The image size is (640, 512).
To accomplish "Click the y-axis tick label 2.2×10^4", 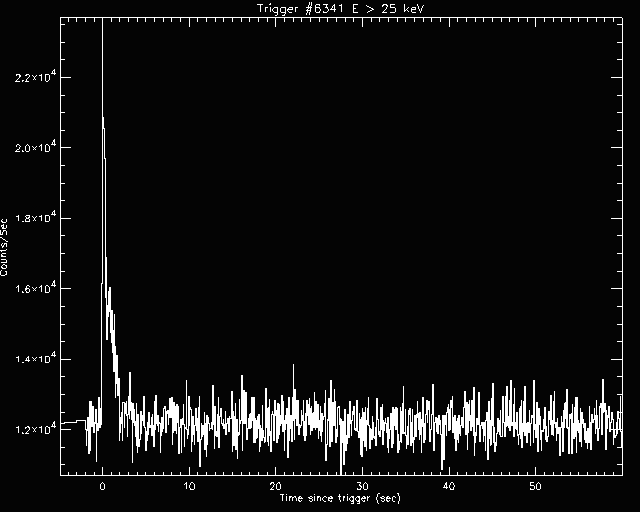I will 35,78.
